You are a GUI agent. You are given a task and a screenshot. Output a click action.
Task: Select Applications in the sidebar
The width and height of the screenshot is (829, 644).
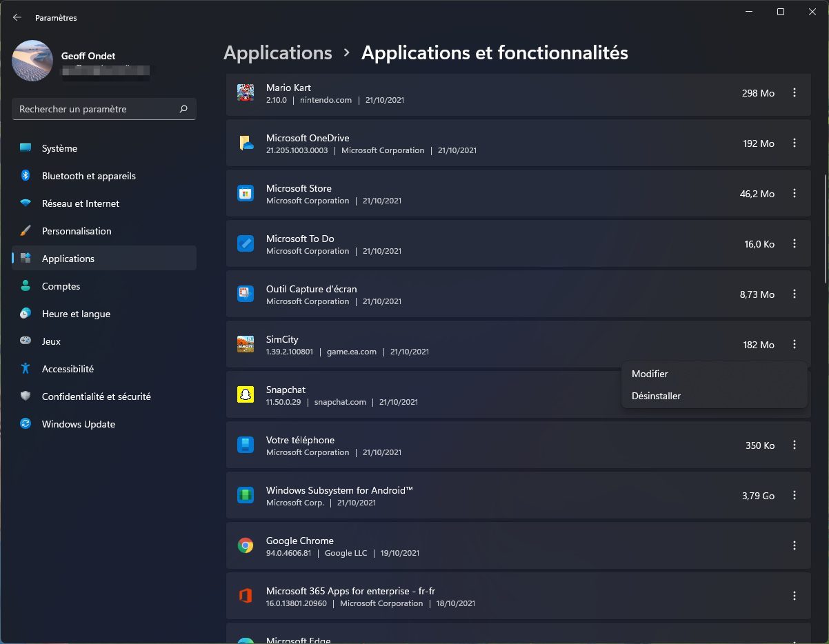104,259
